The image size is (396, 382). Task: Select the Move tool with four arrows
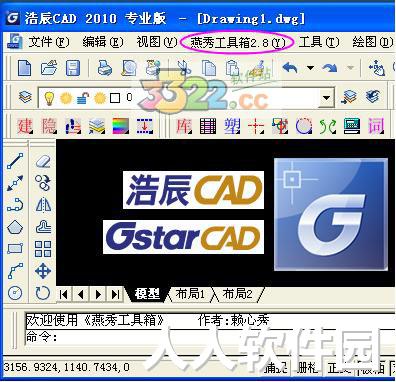[43, 271]
